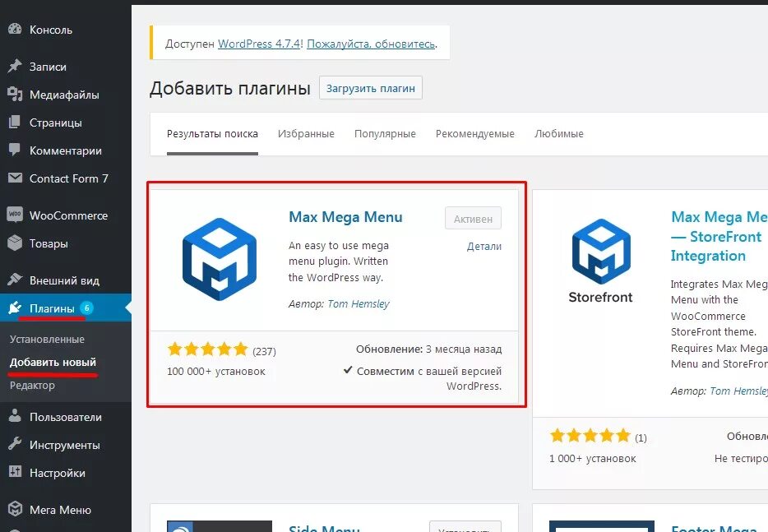Click '1 000+ установок' text
768x532 pixels.
[593, 459]
